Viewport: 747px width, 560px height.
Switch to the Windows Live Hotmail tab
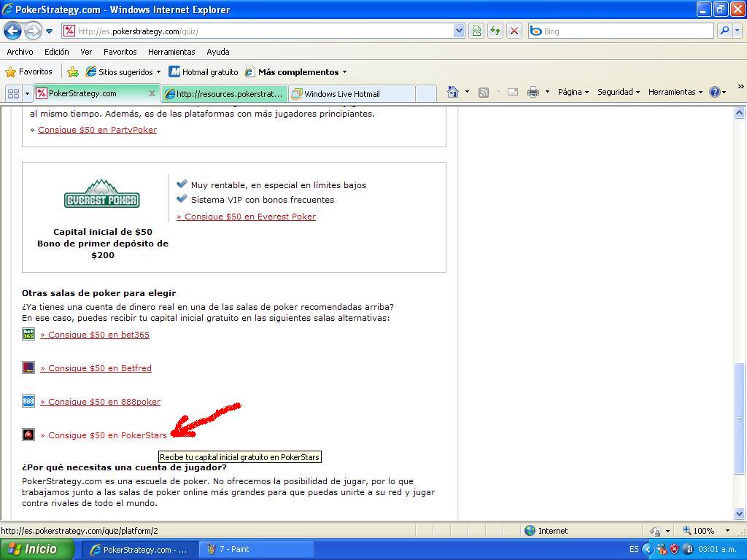pos(352,94)
